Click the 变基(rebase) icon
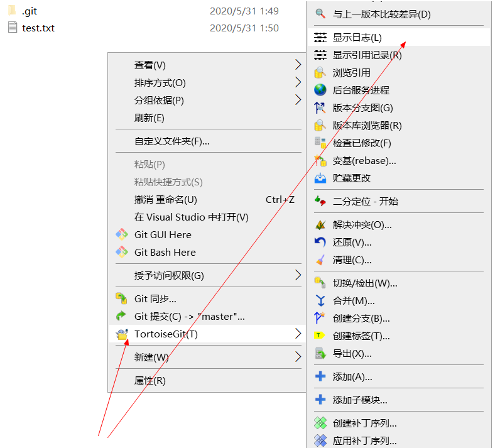 pyautogui.click(x=320, y=160)
